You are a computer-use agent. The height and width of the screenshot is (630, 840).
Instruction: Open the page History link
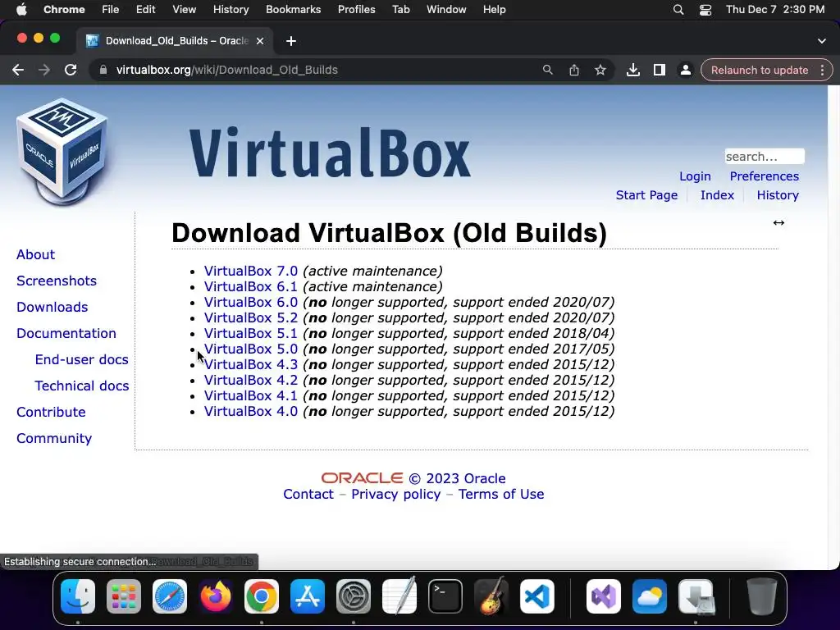click(778, 195)
